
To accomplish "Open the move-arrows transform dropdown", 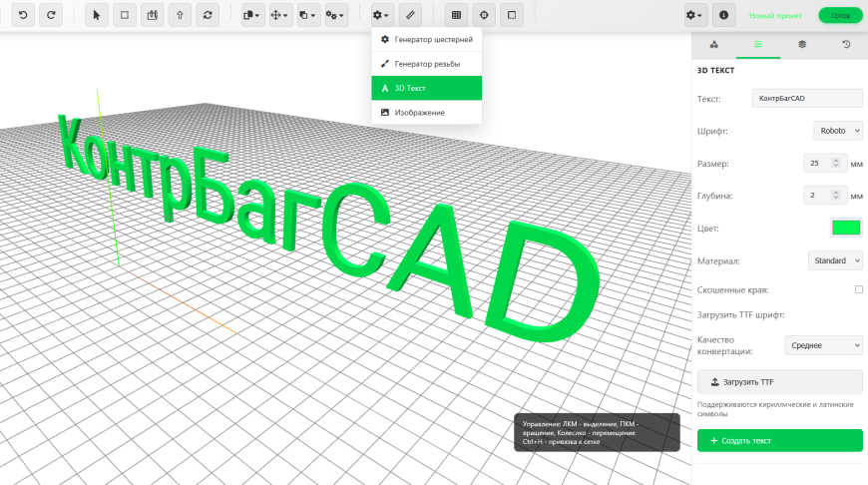I will click(280, 15).
